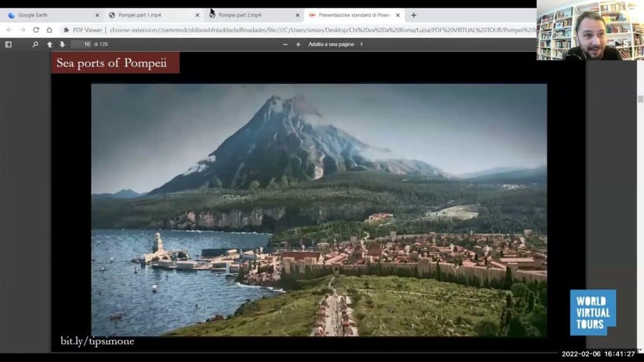Click the World Virtual Tours logo
644x362 pixels.
point(592,312)
